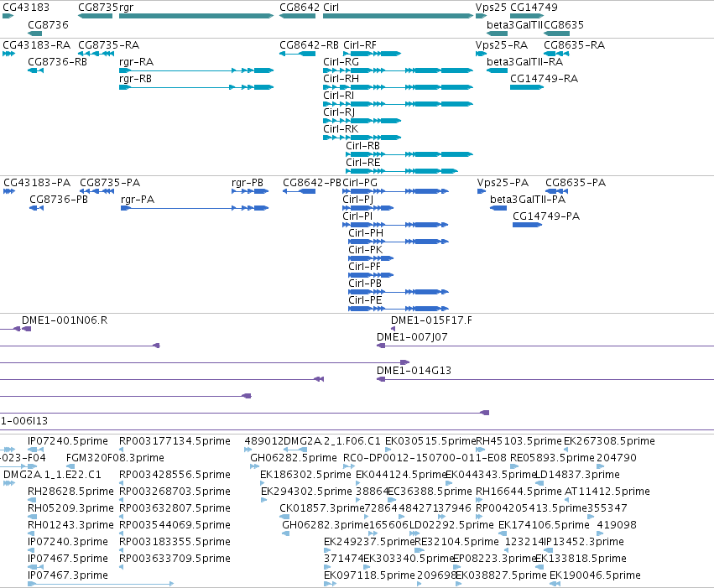Image resolution: width=714 pixels, height=588 pixels.
Task: Click the Cirl-RK transcript label
Action: click(x=341, y=129)
